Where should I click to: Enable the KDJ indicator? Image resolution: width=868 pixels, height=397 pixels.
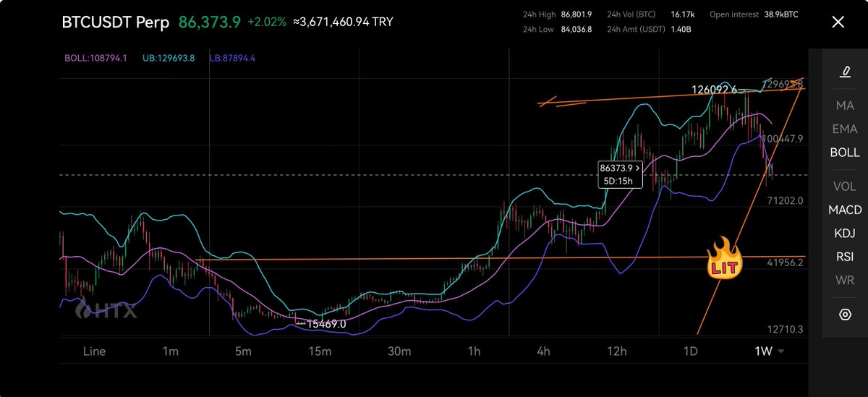[845, 233]
